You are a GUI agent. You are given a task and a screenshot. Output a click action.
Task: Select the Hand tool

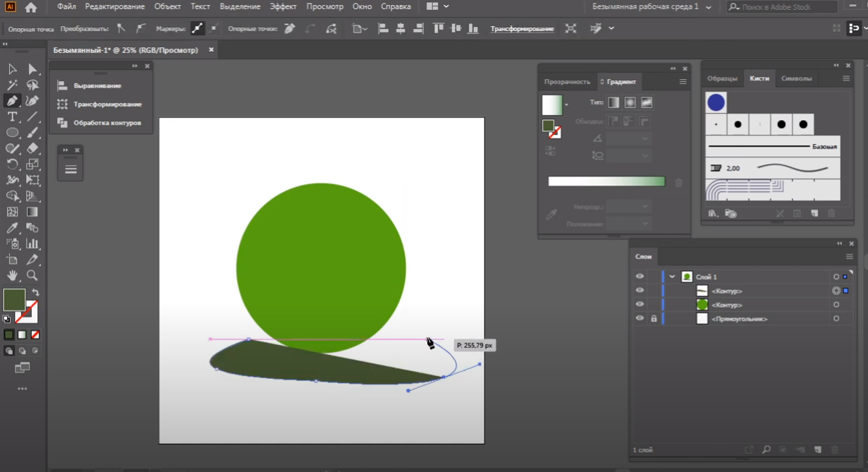[12, 275]
